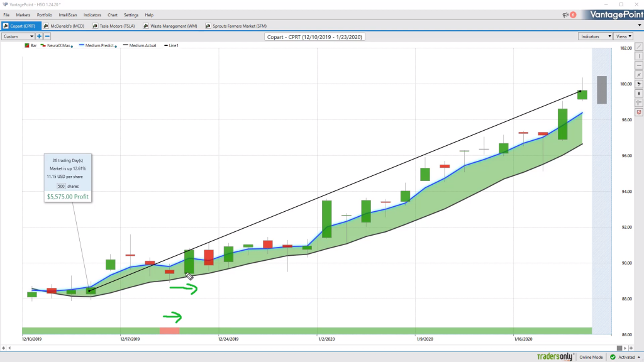Select the horizontal line drawing tool

point(639,65)
